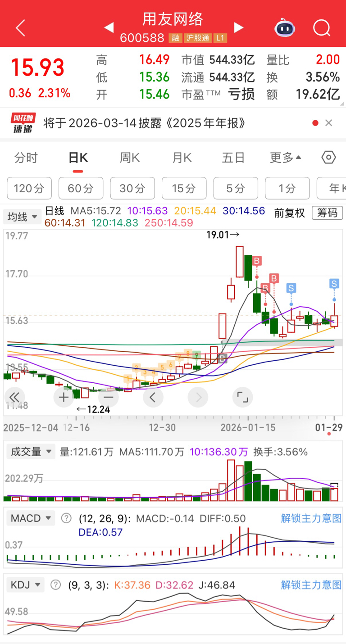Enter fullscreen chart with bracket icon
Screen dimensions: 346x644
243,397
